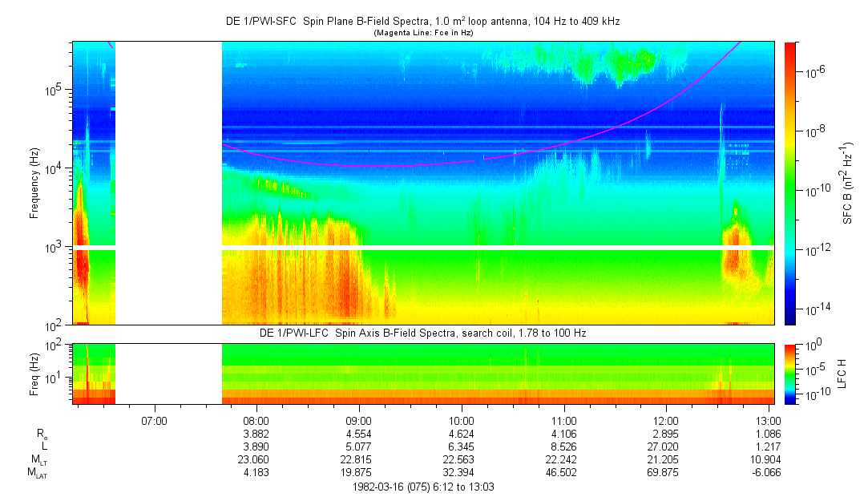The width and height of the screenshot is (868, 497).
Task: Click the 'SFC B (nT² Hz⁻¹)' colorbar label
Action: pyautogui.click(x=848, y=184)
